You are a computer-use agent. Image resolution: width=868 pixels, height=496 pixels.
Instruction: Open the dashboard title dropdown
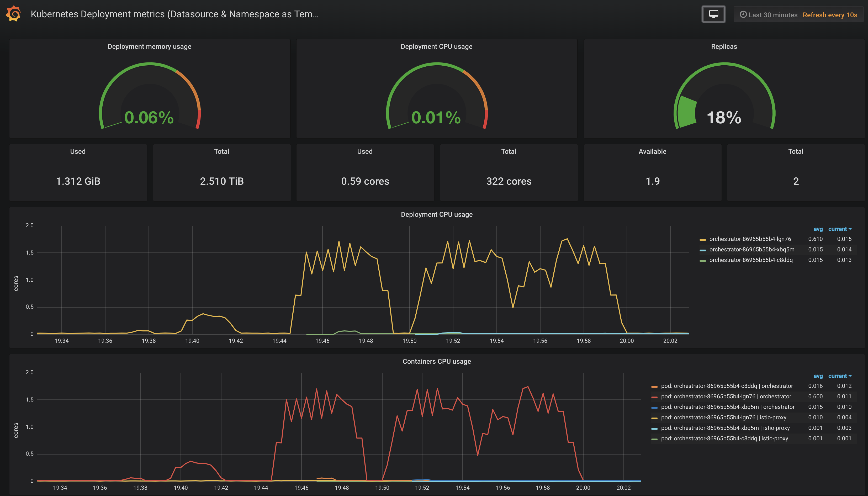(174, 14)
